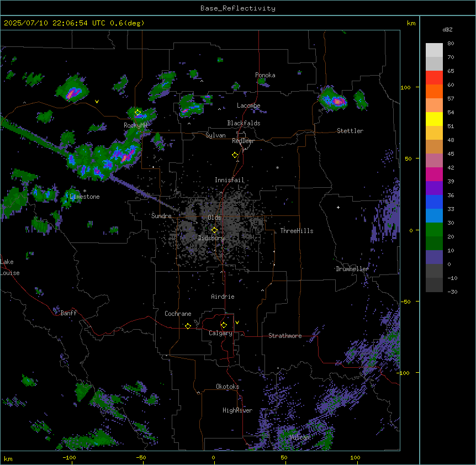Click the -30 value on dBZ legend
The width and height of the screenshot is (476, 465).
tap(452, 292)
